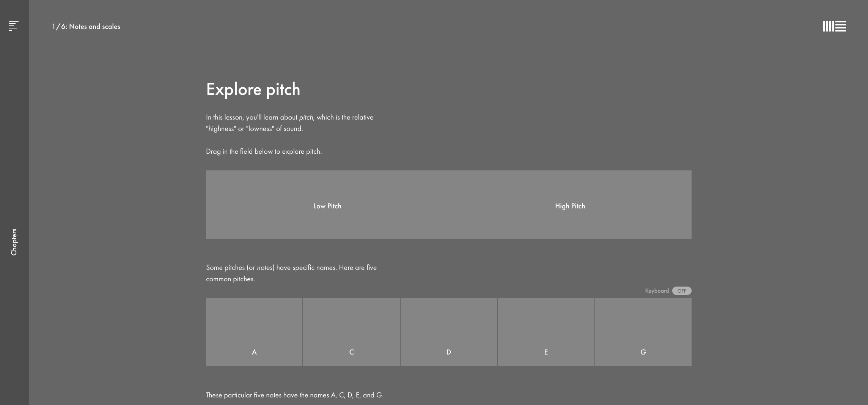Expand the vertical Chapters sidebar label
Viewport: 868px width, 405px height.
click(x=14, y=242)
